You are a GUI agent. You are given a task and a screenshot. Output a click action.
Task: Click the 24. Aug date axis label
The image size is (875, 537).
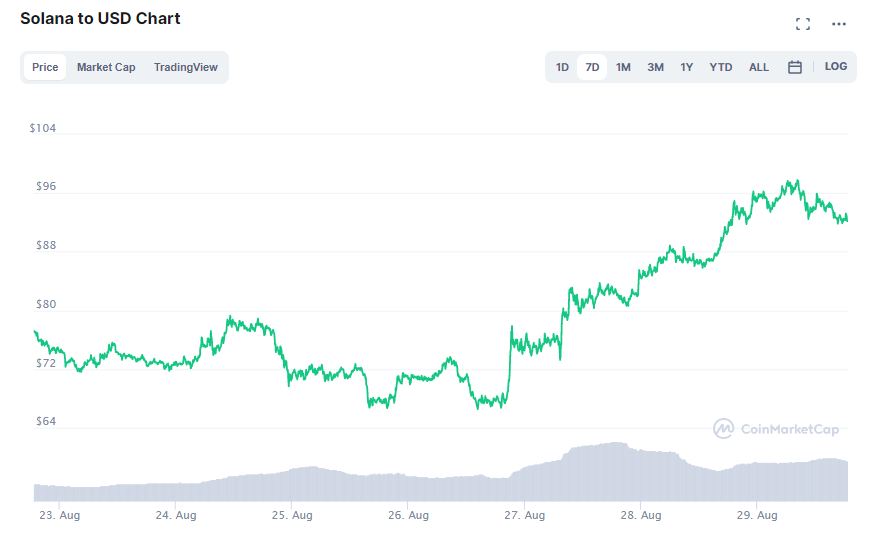(176, 516)
